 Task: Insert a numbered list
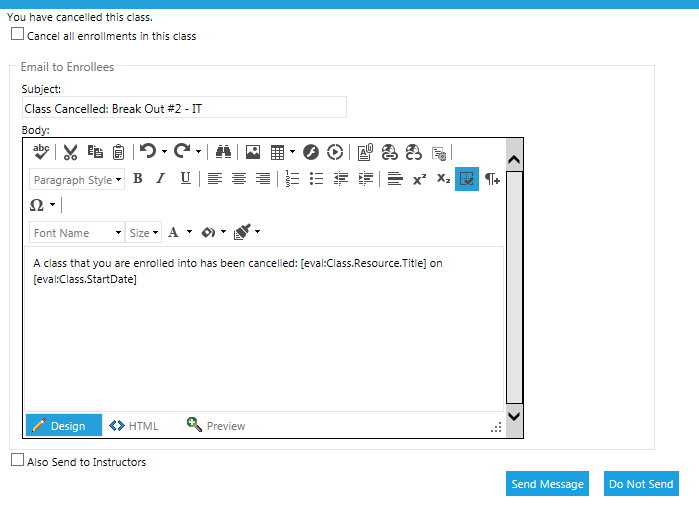click(x=292, y=179)
